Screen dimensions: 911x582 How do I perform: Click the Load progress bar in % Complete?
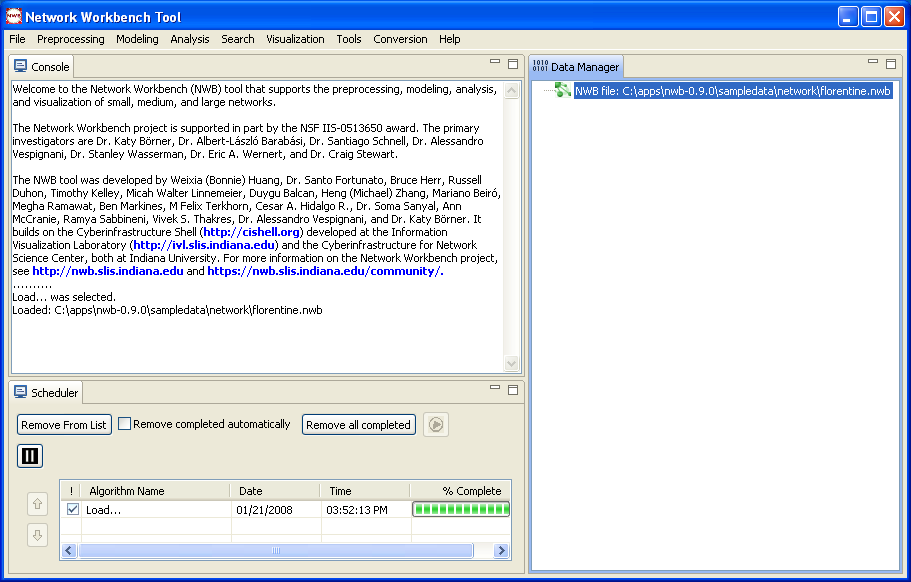[461, 509]
